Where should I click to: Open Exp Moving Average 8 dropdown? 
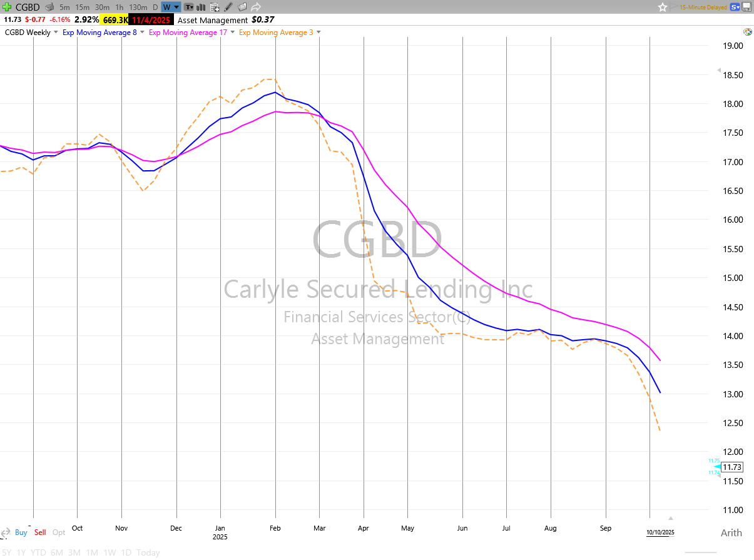[141, 33]
